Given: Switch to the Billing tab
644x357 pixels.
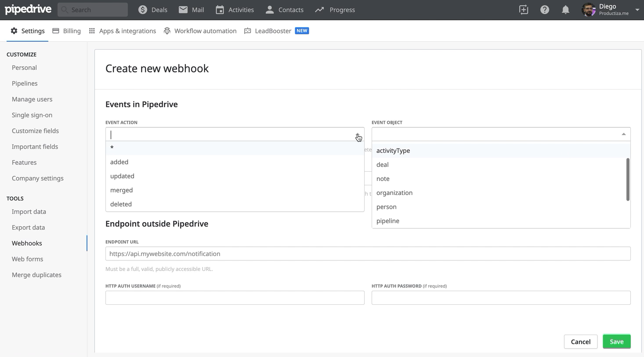Looking at the screenshot, I should (67, 31).
